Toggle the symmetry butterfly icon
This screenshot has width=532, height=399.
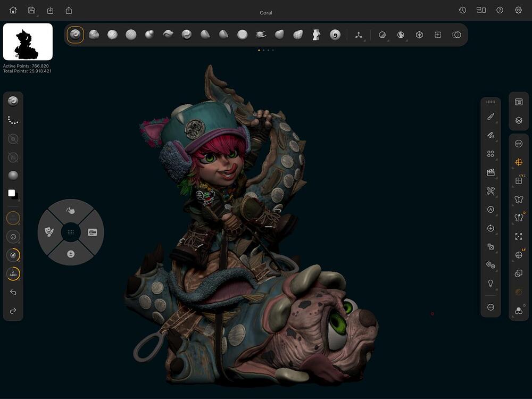(519, 199)
